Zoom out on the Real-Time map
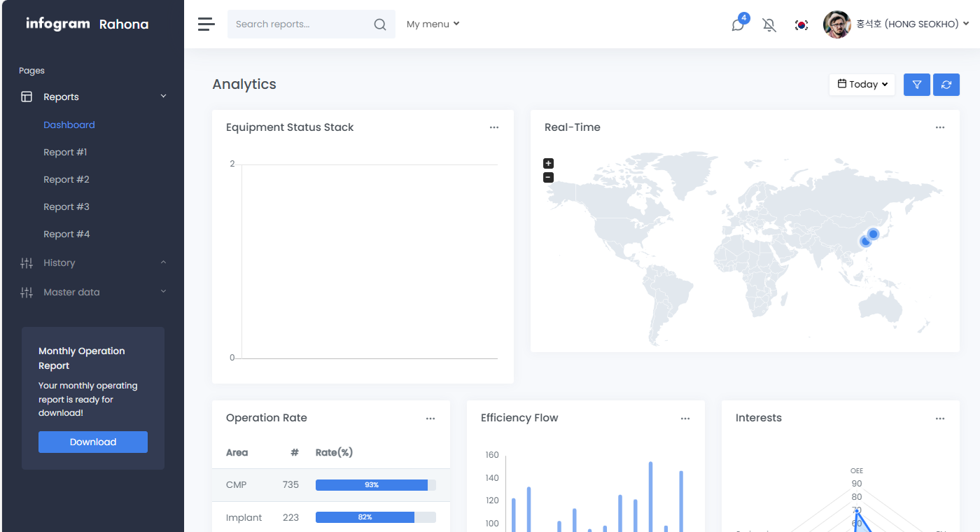This screenshot has width=980, height=532. 548,178
